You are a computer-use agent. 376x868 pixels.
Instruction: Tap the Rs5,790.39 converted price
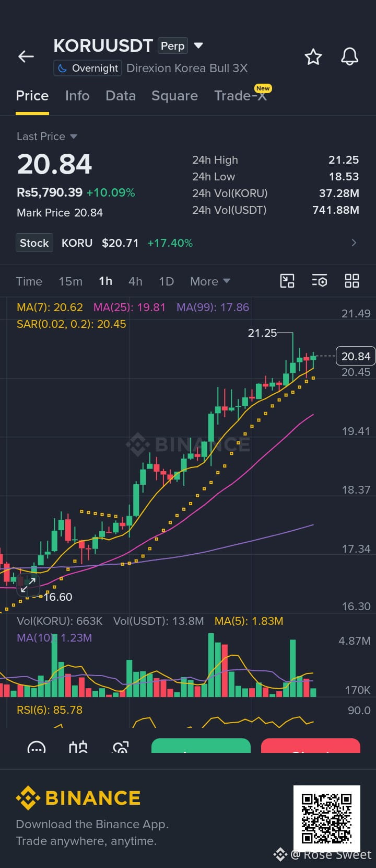50,192
